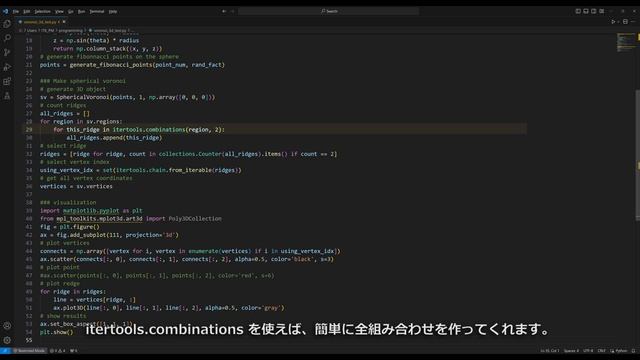Image resolution: width=640 pixels, height=360 pixels.
Task: Open the Accounts icon in the activity bar
Action: [x=7, y=326]
